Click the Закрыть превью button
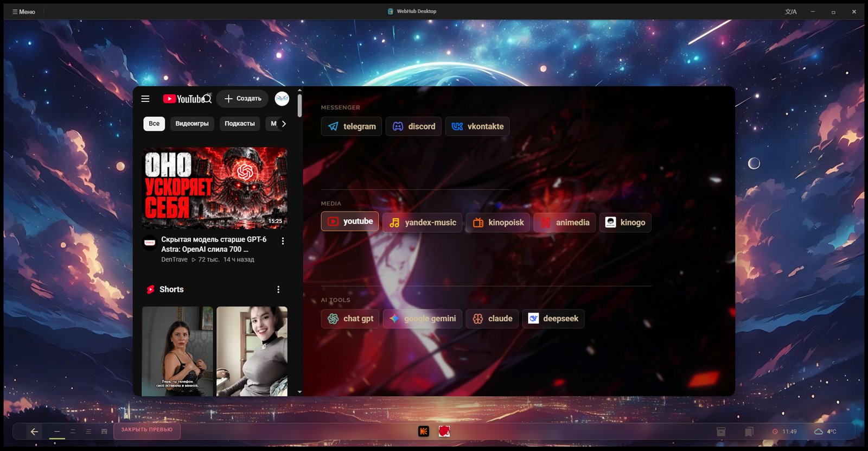Viewport: 868px width, 451px height. pyautogui.click(x=147, y=430)
